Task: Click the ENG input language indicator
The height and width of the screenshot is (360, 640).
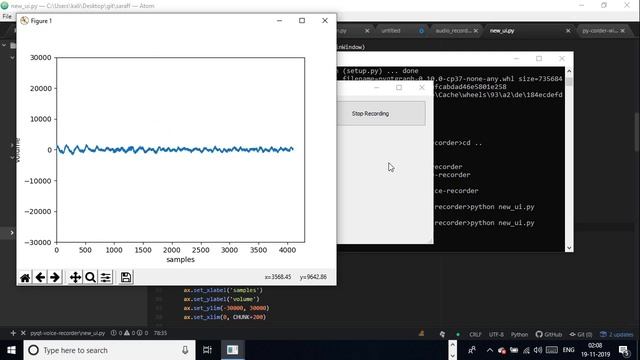Action: coord(568,350)
